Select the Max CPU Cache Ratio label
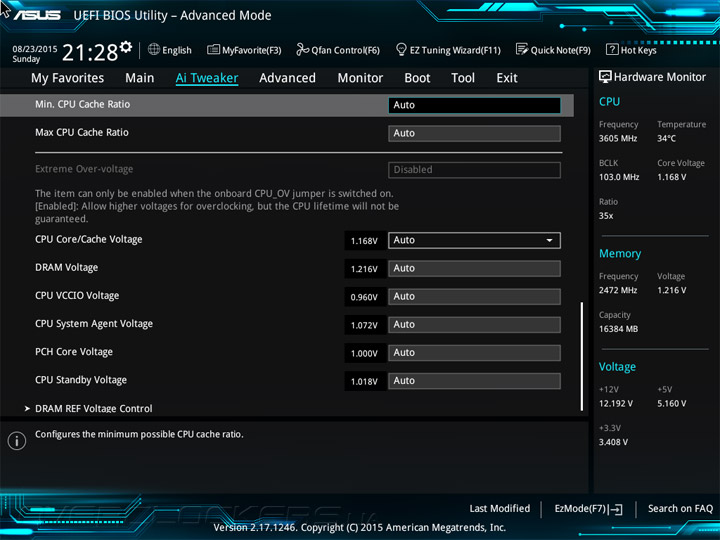 pos(82,132)
